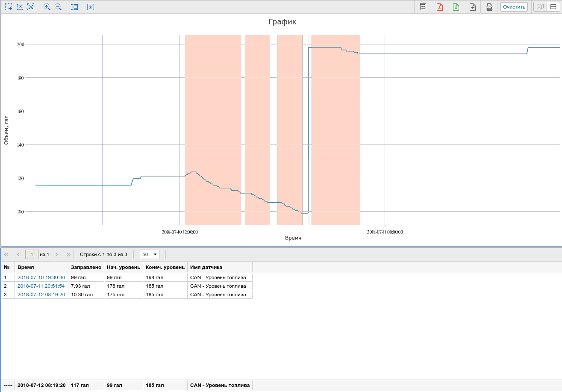This screenshot has width=562, height=392.
Task: Click the import file arrow icon
Action: 473,7
